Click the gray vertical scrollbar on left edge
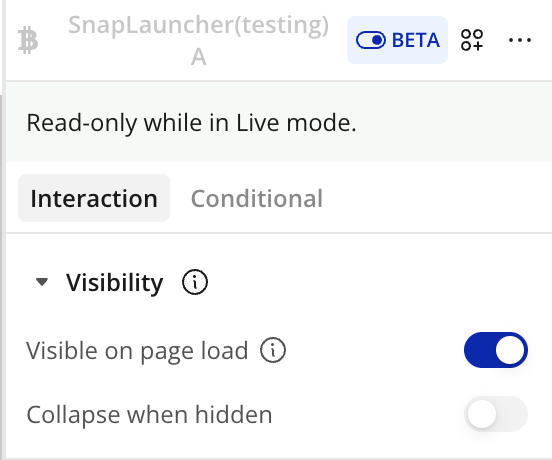 [1, 275]
